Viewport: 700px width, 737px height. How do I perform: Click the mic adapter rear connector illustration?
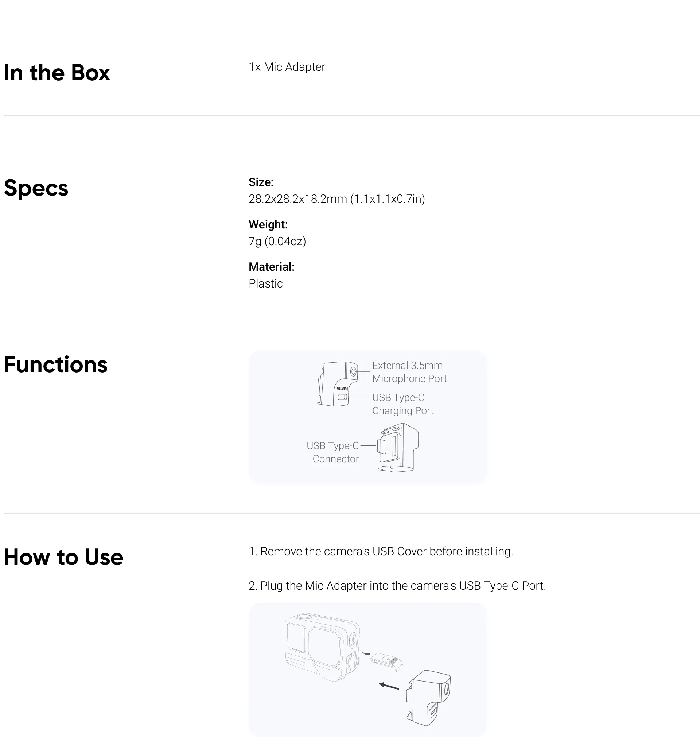398,447
